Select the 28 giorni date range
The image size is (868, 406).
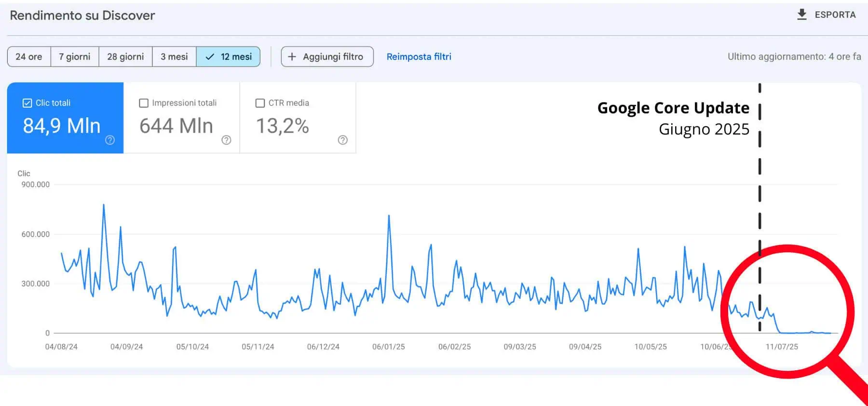coord(125,56)
